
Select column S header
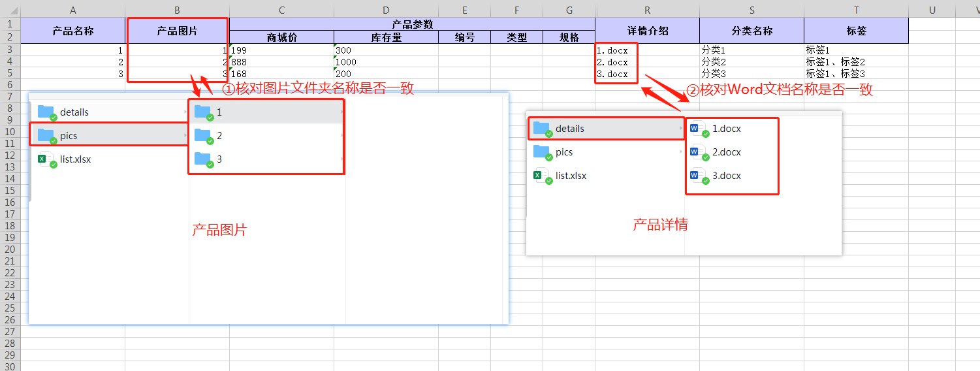point(751,9)
